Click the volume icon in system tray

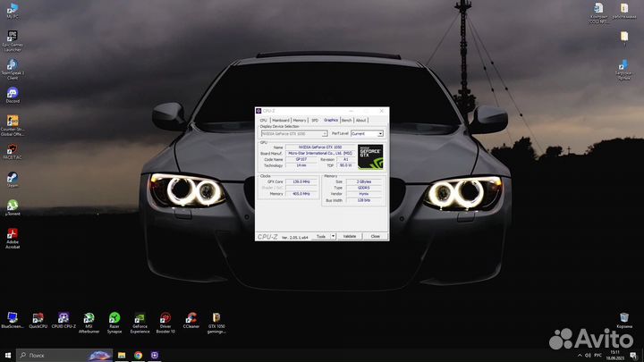pos(588,356)
